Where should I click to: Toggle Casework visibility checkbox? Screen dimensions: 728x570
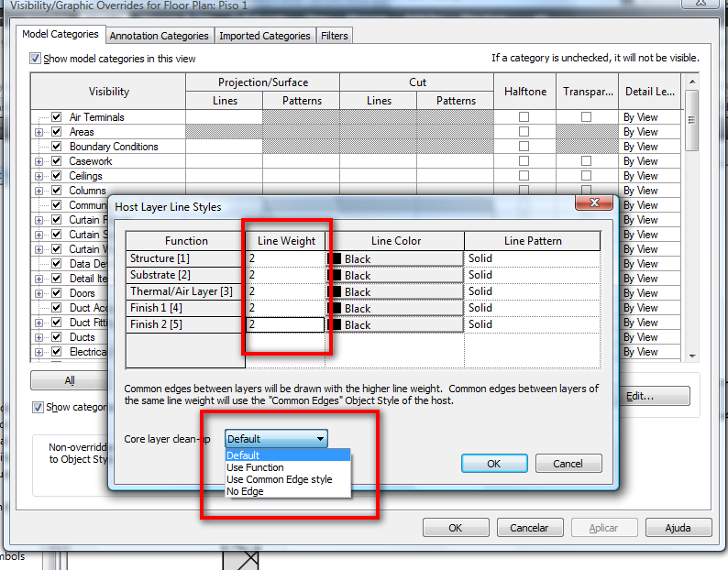(x=57, y=161)
